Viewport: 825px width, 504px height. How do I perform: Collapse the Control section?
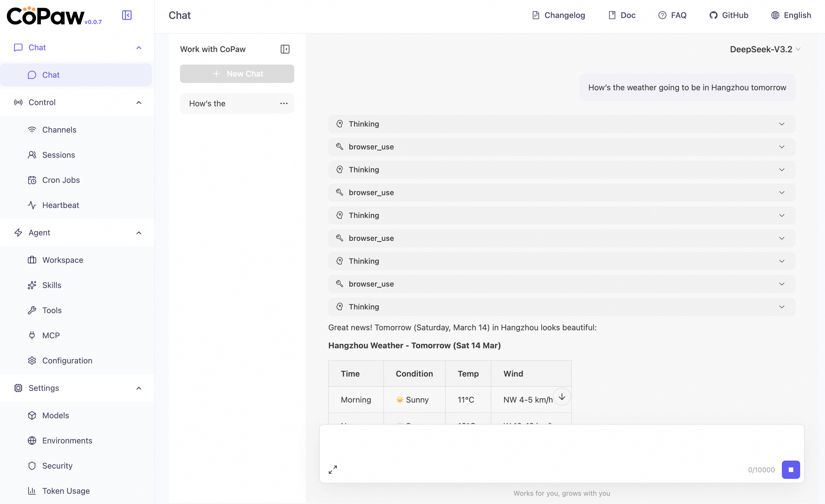(139, 103)
